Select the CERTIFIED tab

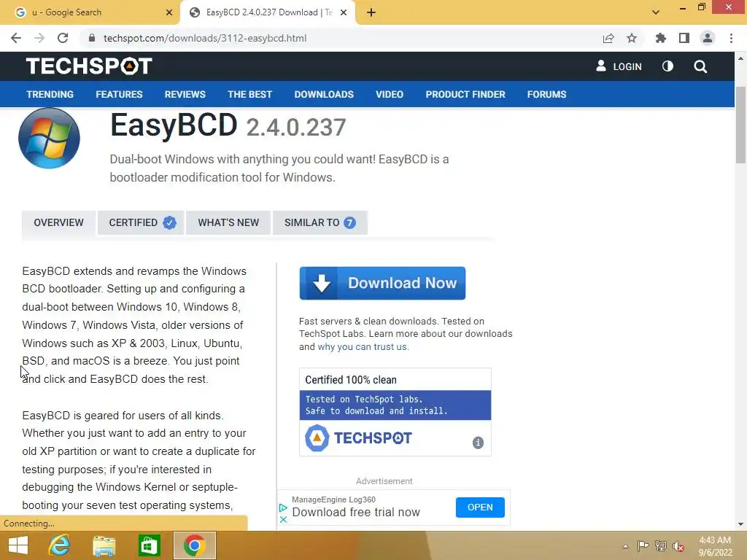[141, 222]
